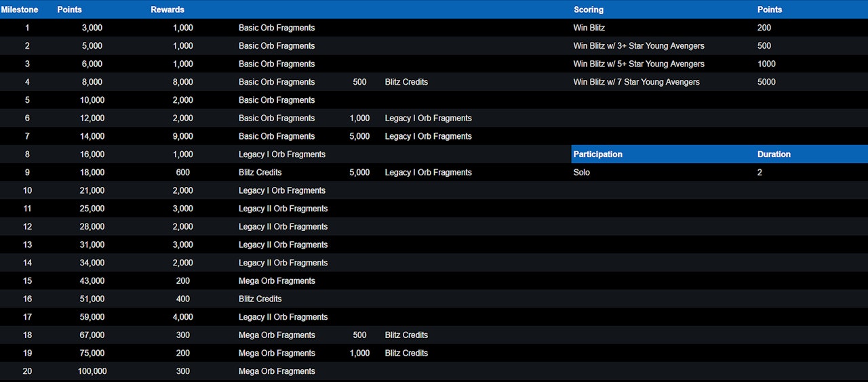868x382 pixels.
Task: Click the 5,000 bonus amount in milestone 7
Action: [359, 136]
